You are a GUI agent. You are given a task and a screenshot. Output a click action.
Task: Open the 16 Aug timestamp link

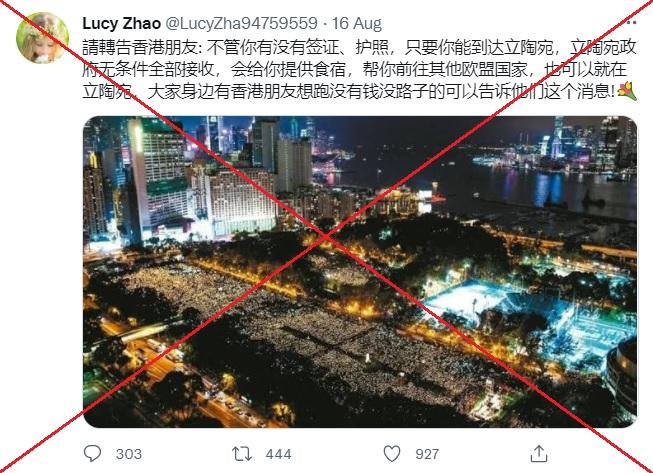tap(356, 23)
